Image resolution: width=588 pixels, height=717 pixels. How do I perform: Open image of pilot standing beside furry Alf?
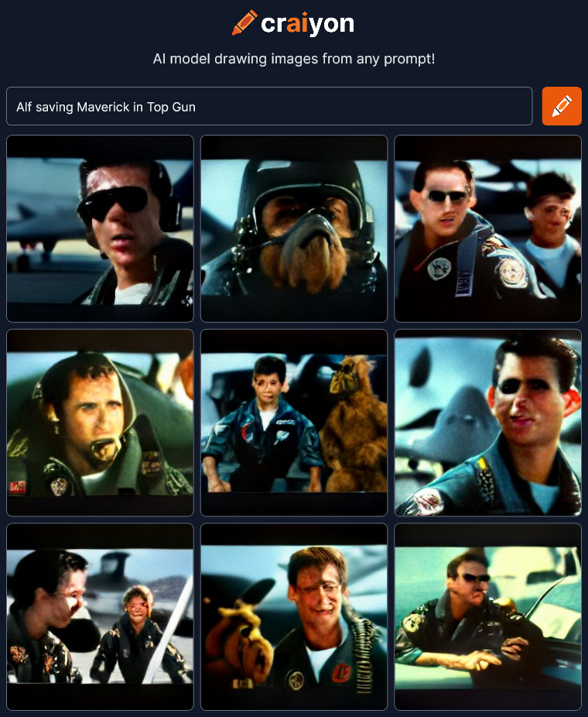pos(294,423)
